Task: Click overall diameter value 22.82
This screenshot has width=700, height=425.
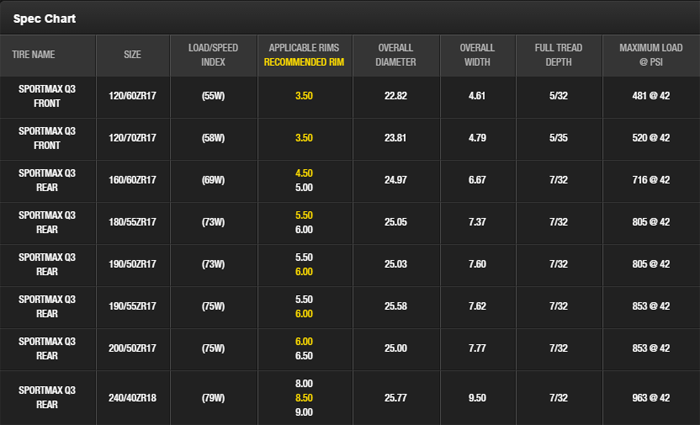Action: 396,96
